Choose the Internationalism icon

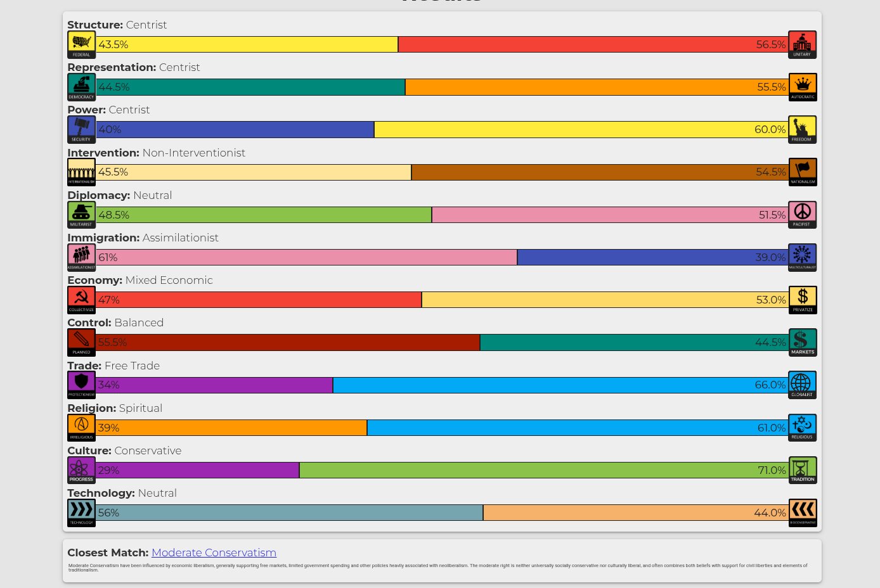[x=81, y=172]
